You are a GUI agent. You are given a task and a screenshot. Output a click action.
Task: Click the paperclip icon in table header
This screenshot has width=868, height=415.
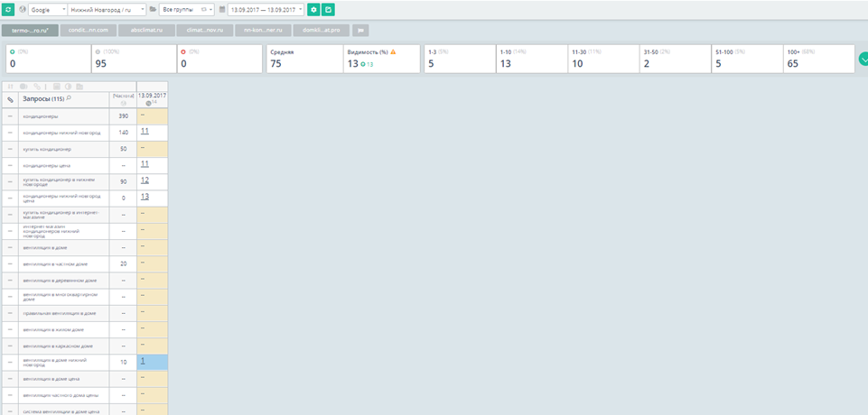(10, 99)
